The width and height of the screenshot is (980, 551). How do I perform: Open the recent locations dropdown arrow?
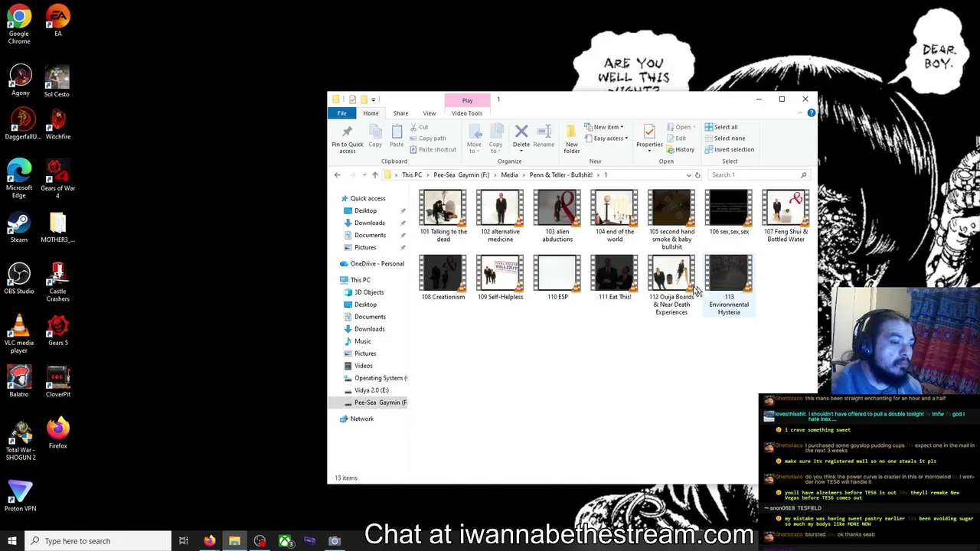(x=363, y=175)
